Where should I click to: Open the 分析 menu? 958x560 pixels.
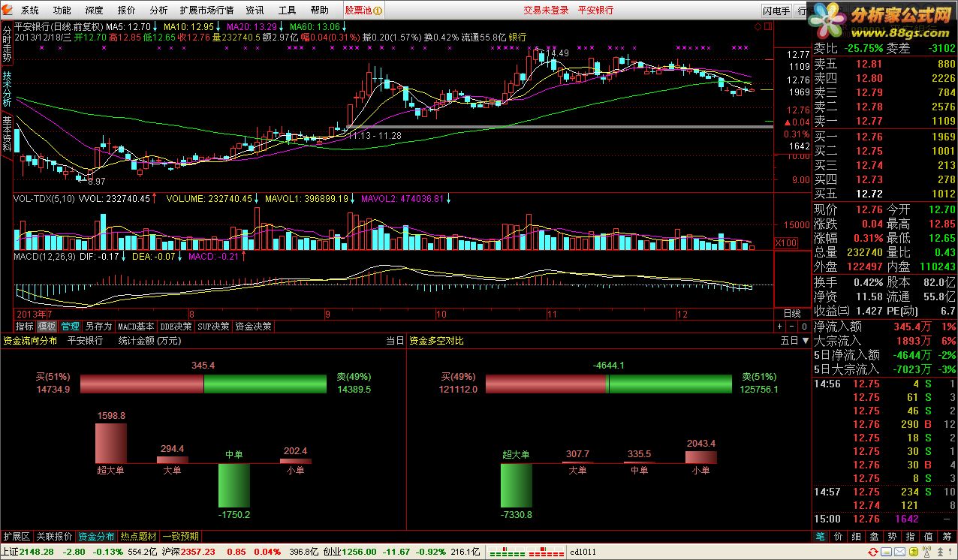158,11
